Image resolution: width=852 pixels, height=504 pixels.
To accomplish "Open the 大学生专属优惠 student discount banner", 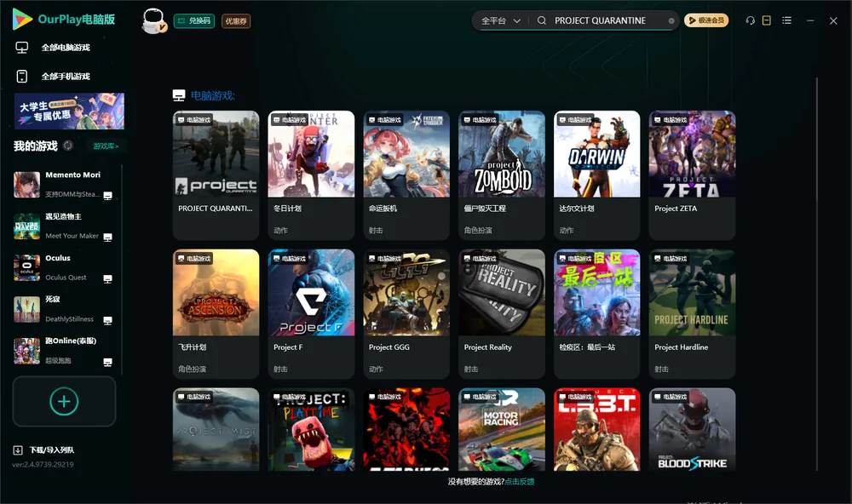I will point(69,112).
